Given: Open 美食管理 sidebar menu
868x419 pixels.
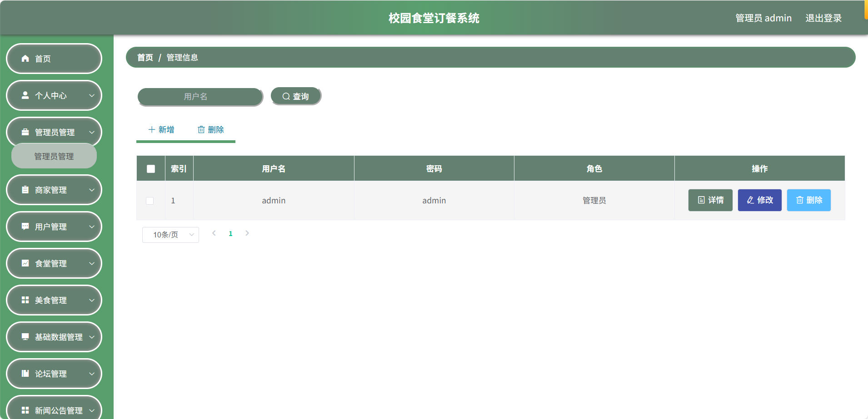Looking at the screenshot, I should pos(54,300).
